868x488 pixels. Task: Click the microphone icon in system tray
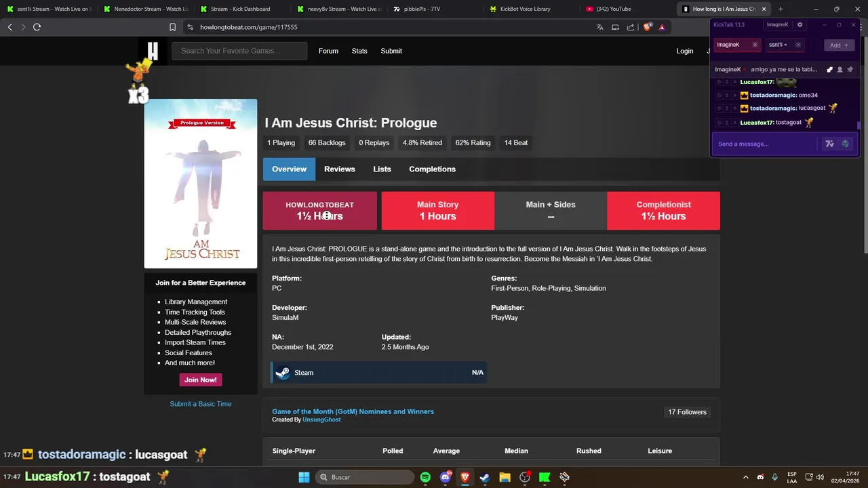point(774,477)
